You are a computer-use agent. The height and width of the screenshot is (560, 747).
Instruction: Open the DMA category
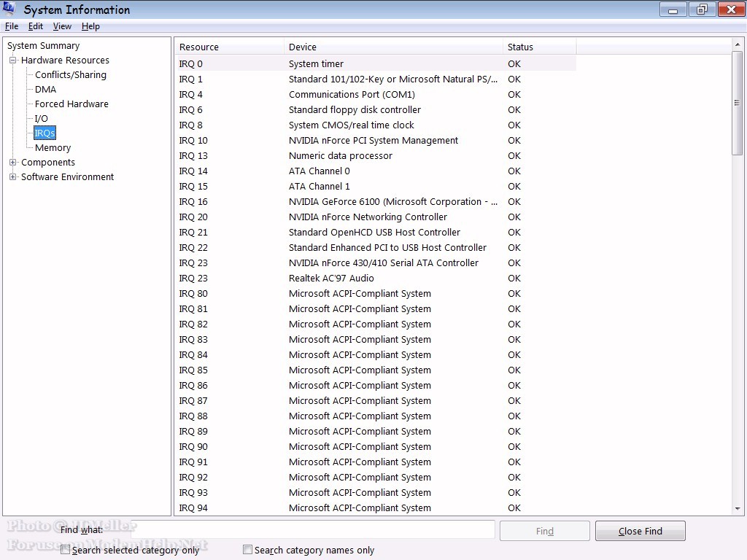(x=45, y=90)
